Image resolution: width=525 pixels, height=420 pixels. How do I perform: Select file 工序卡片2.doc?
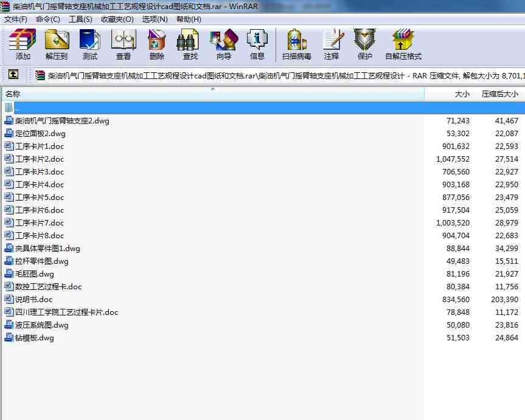click(40, 159)
